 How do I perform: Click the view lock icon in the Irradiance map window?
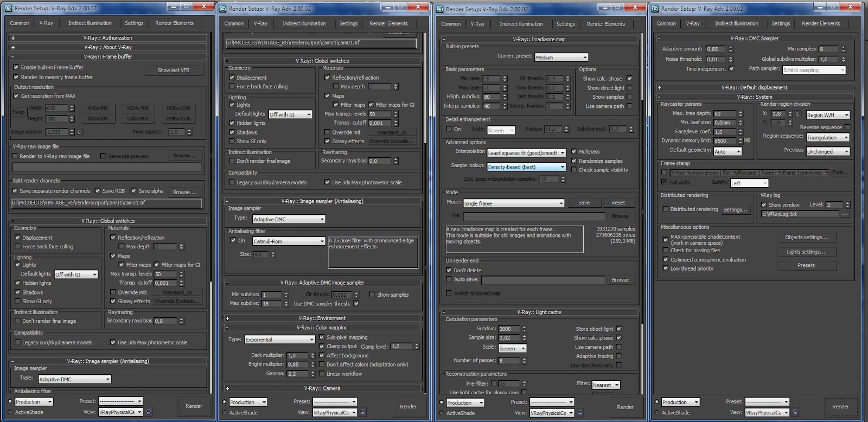(580, 413)
